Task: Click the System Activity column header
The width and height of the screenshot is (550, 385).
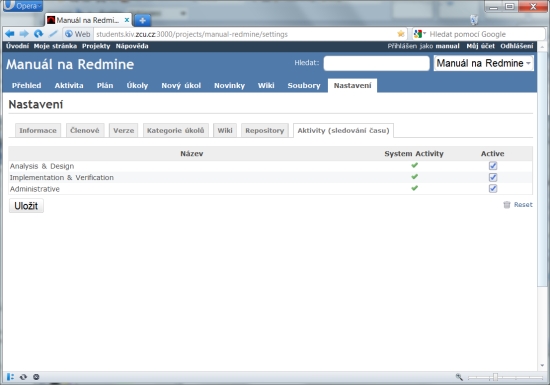Action: 414,154
